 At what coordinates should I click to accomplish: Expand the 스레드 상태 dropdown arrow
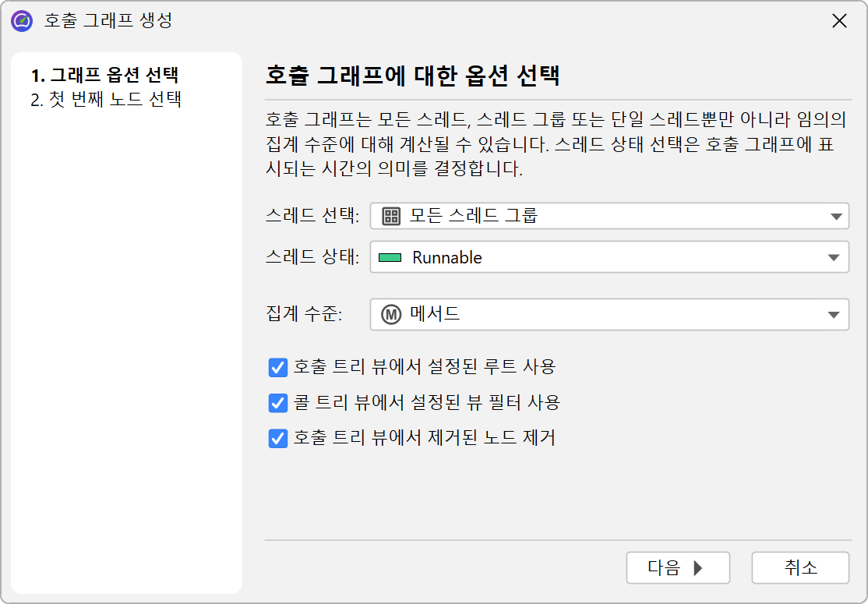pos(835,258)
